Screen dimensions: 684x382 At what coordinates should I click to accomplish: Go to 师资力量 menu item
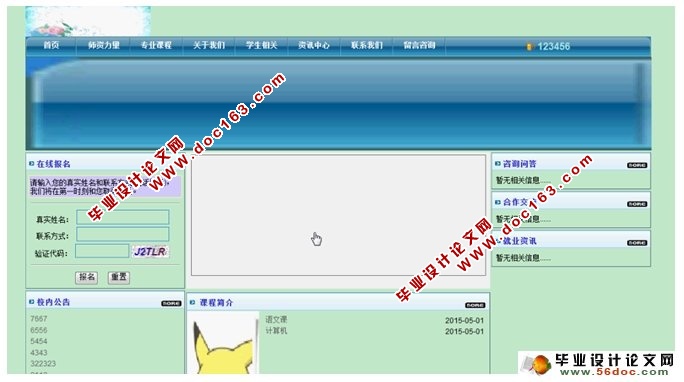click(x=103, y=45)
